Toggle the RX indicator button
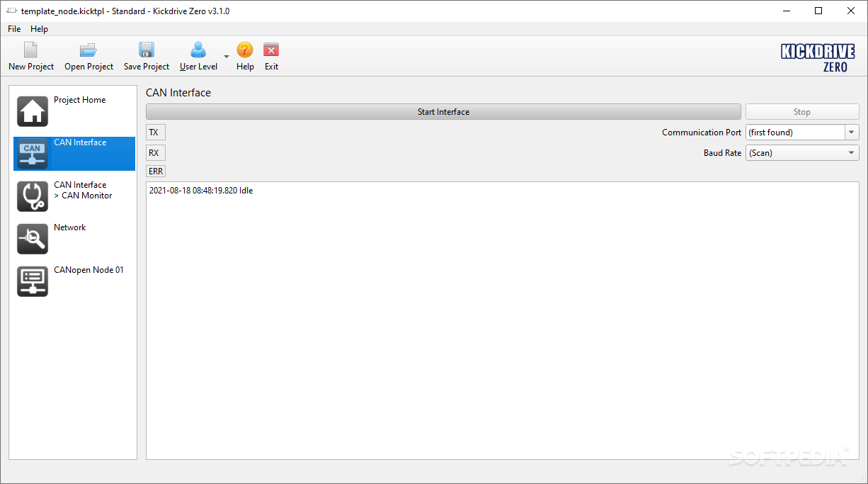The width and height of the screenshot is (868, 484). click(156, 153)
